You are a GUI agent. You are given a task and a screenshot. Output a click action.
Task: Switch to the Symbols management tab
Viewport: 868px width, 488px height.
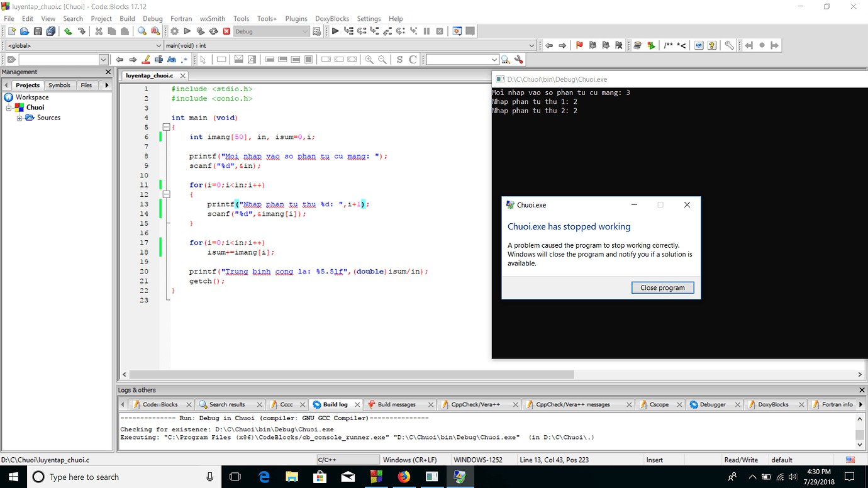point(59,85)
